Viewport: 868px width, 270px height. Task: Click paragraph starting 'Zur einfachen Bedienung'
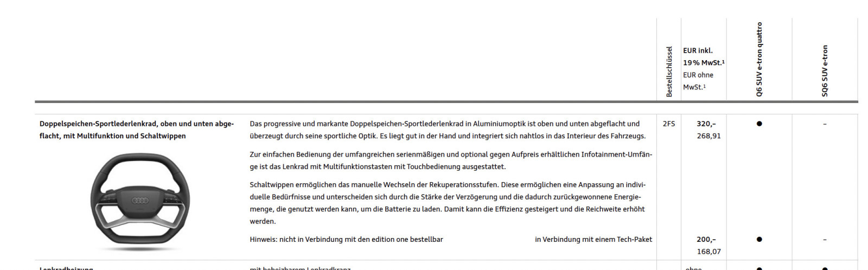pyautogui.click(x=451, y=160)
